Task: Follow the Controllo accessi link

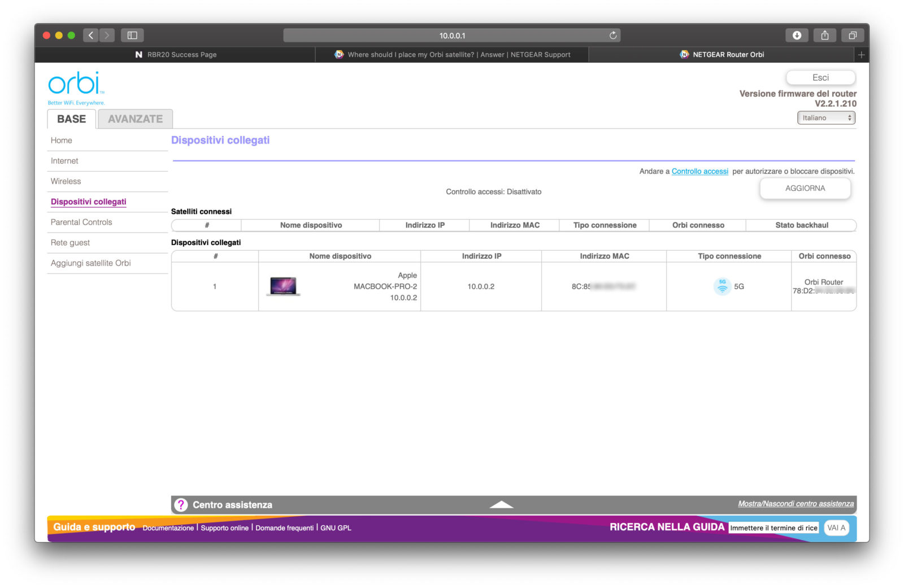Action: (700, 172)
